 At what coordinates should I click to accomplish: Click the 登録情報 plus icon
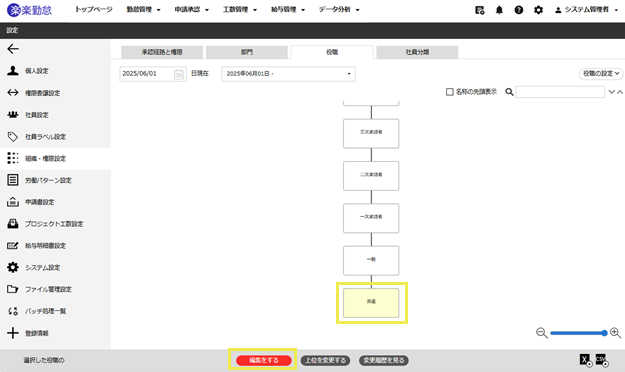(13, 333)
